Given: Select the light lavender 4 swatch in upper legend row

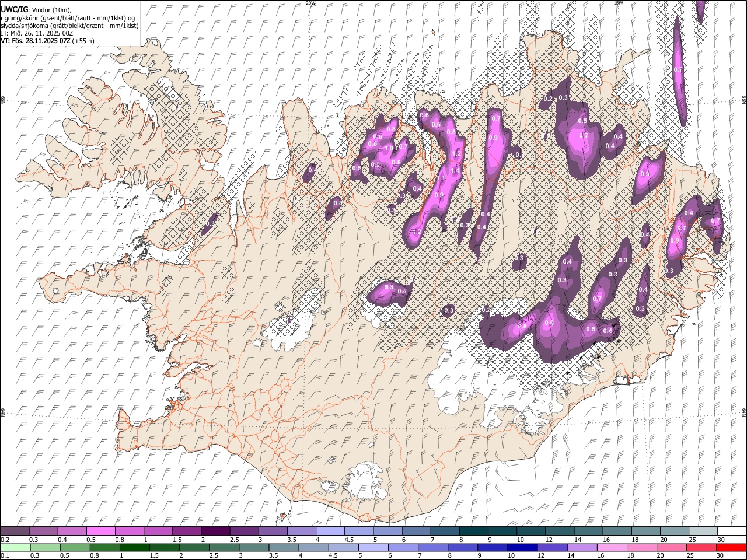Looking at the screenshot, I should coord(330,531).
